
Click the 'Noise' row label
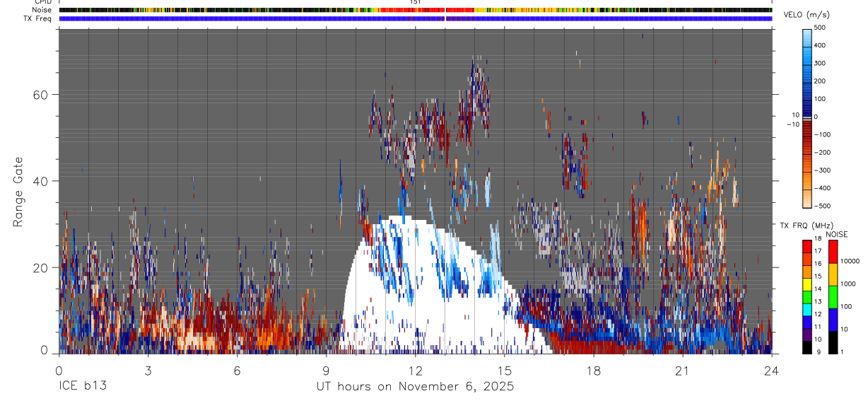pos(42,10)
